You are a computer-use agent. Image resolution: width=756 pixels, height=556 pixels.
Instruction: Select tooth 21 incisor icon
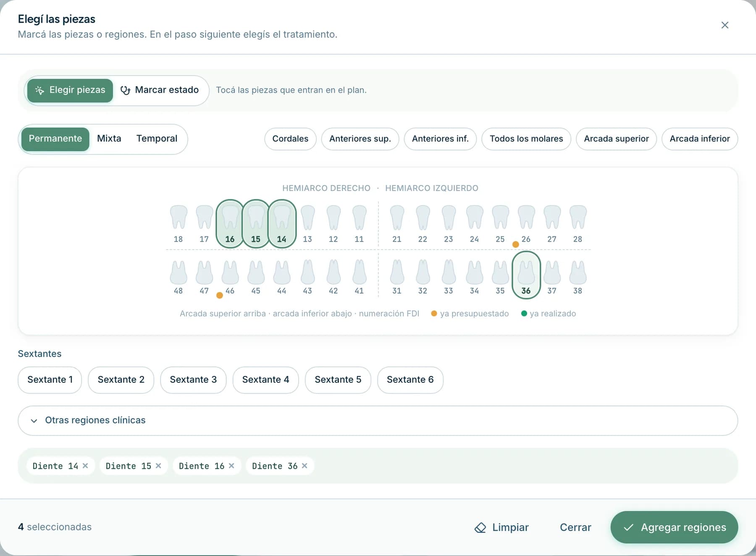pos(397,224)
